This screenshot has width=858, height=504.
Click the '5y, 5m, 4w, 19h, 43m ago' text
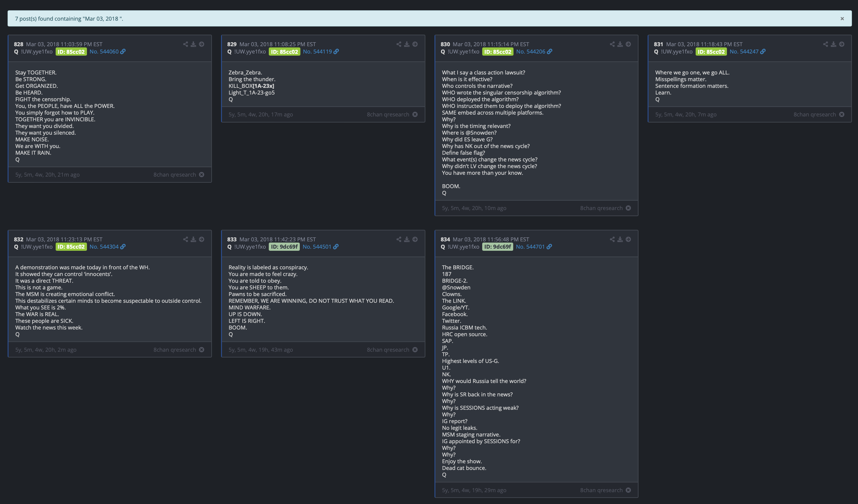[261, 350]
